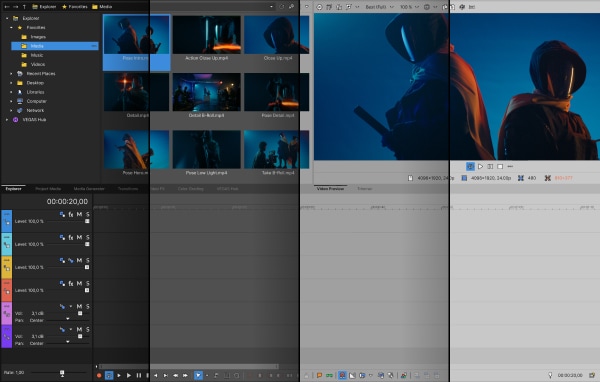Open track FX on first video track

[x=71, y=215]
